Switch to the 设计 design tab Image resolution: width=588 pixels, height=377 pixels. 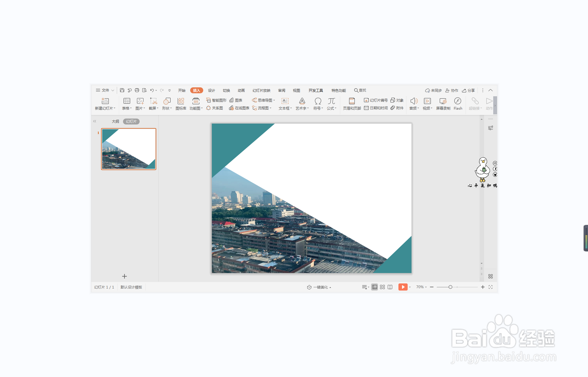(x=211, y=90)
